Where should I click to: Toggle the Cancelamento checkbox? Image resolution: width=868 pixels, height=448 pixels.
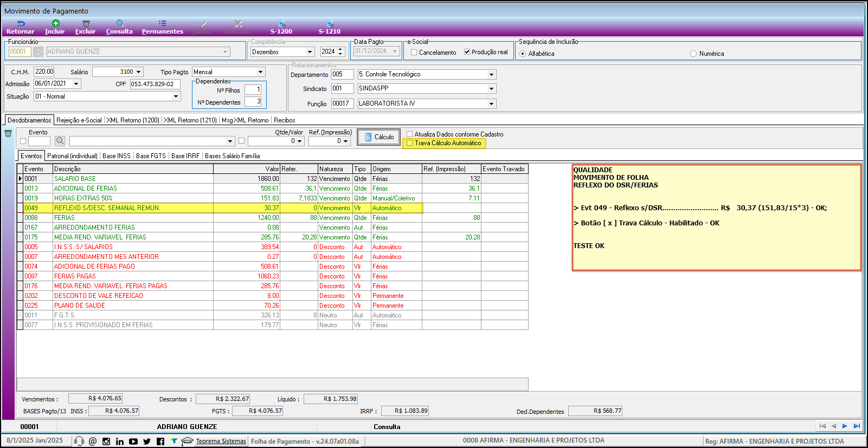tap(414, 53)
